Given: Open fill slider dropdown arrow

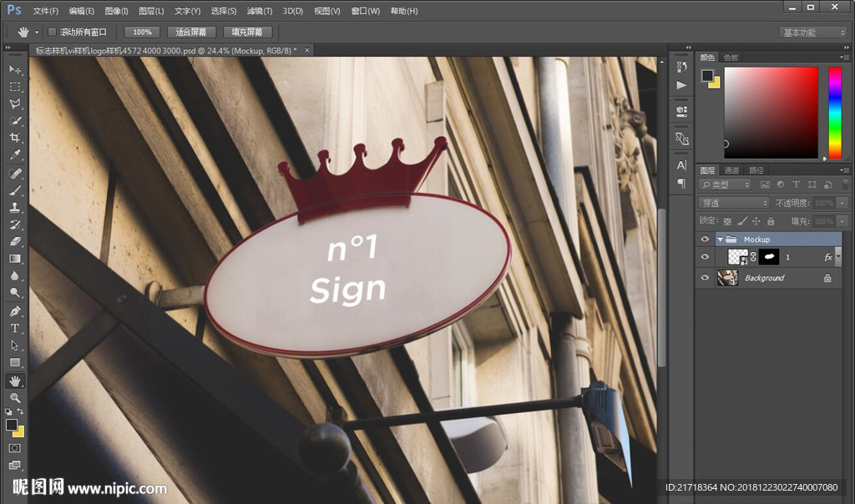Looking at the screenshot, I should (842, 221).
